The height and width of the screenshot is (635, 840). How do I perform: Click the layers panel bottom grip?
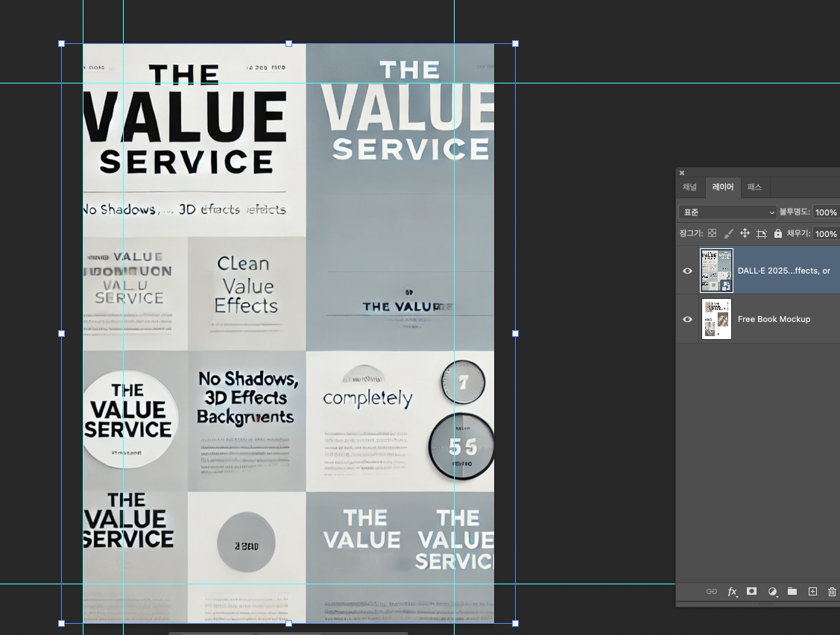pyautogui.click(x=767, y=604)
